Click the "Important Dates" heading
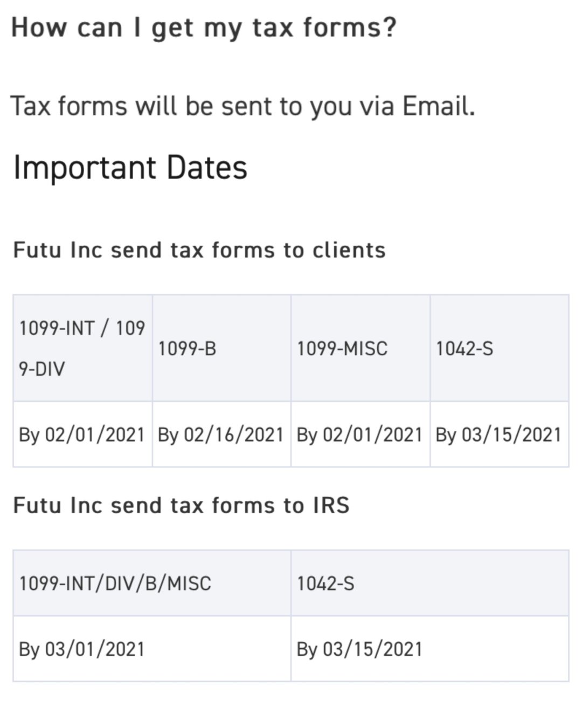 [130, 168]
